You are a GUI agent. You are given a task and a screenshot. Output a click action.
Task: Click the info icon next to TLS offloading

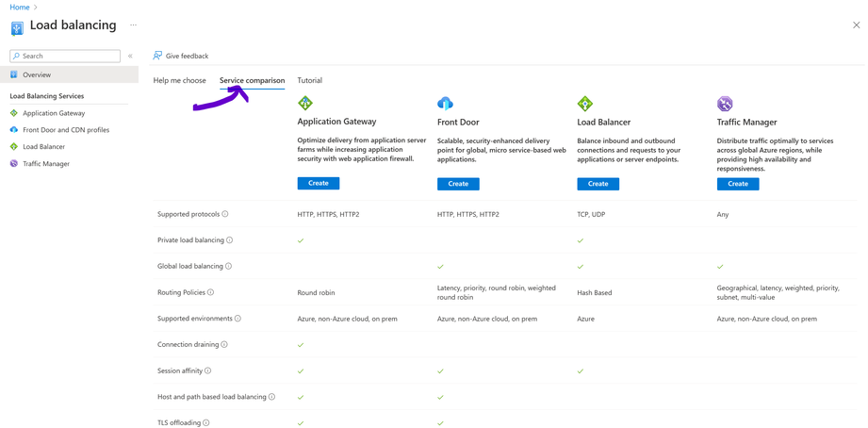(206, 423)
